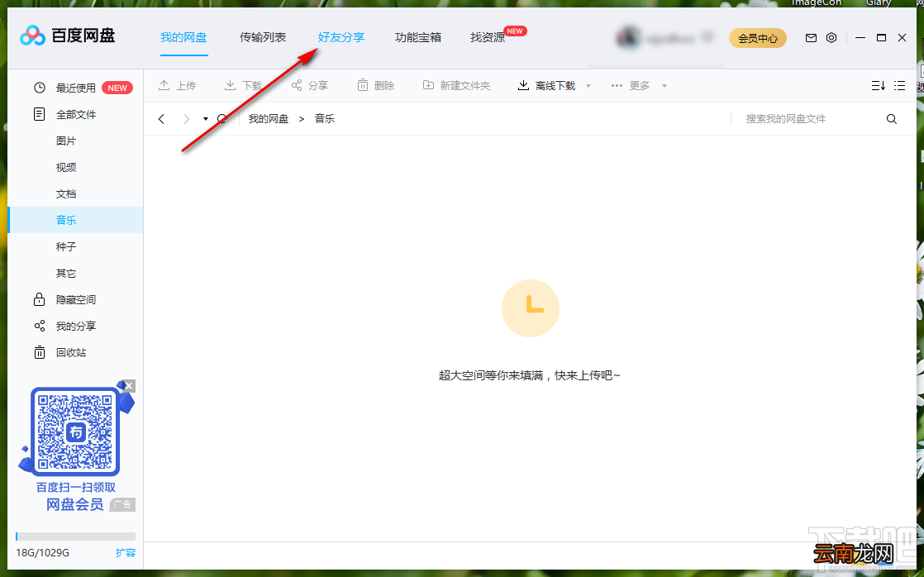Click the NEW badge beside 最近使用

(117, 88)
